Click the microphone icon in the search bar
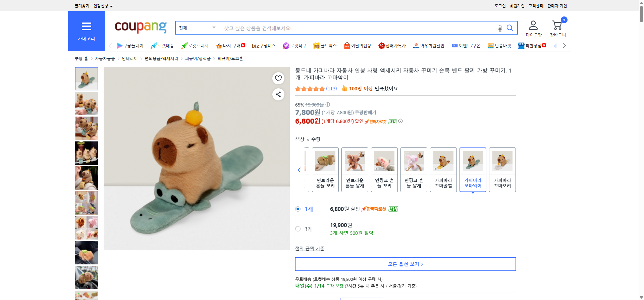Image resolution: width=644 pixels, height=300 pixels. click(500, 28)
